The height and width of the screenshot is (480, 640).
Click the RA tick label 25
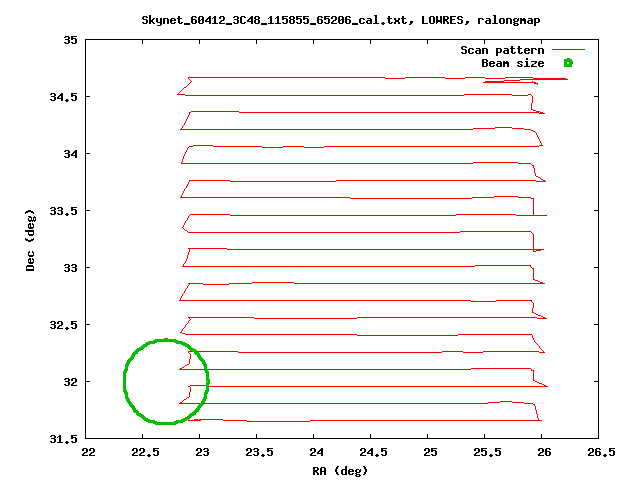[430, 452]
